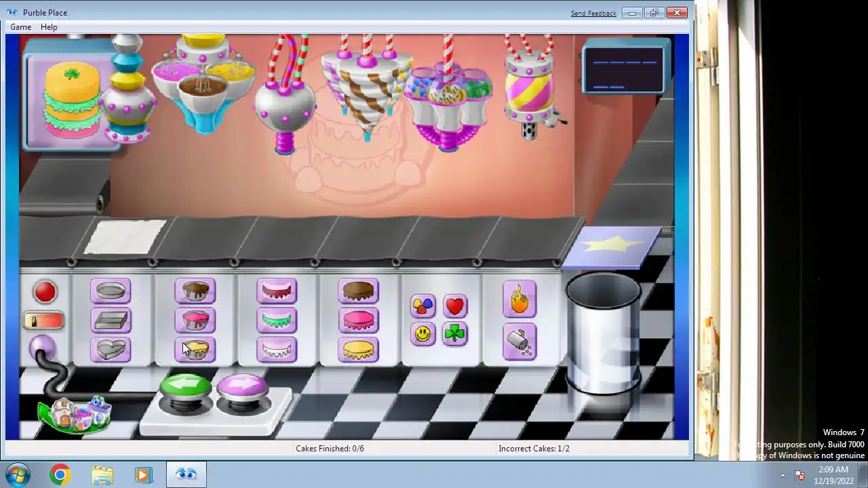
Task: Select yellow top frosting
Action: (x=358, y=350)
